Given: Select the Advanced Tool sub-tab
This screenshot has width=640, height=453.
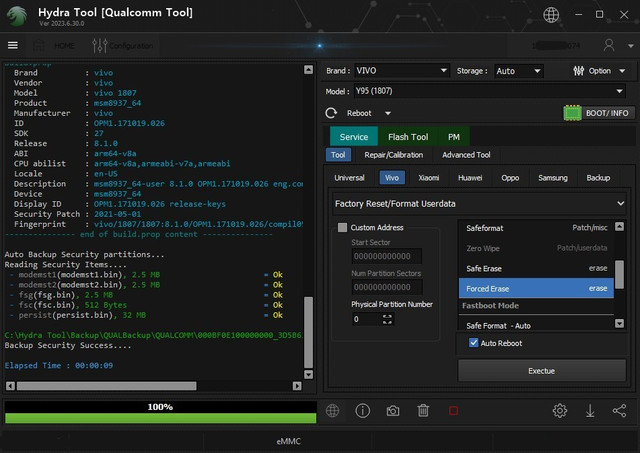Looking at the screenshot, I should (x=466, y=155).
